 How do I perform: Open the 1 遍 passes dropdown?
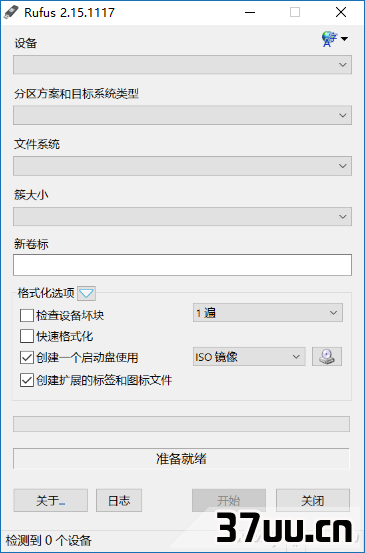coord(268,312)
